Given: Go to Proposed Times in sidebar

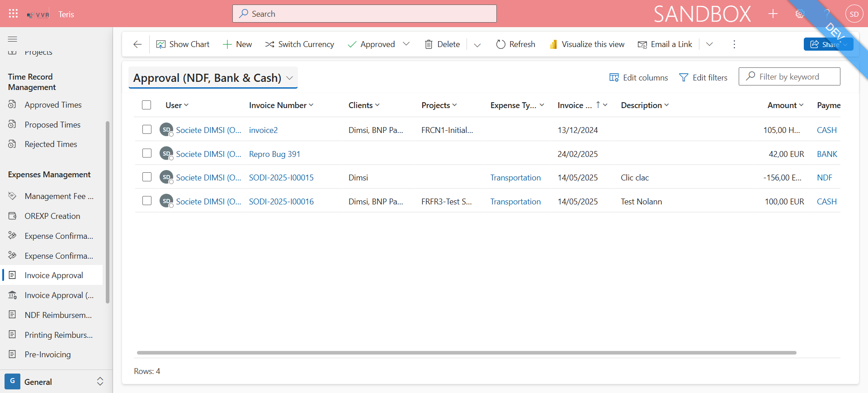Looking at the screenshot, I should pyautogui.click(x=52, y=125).
